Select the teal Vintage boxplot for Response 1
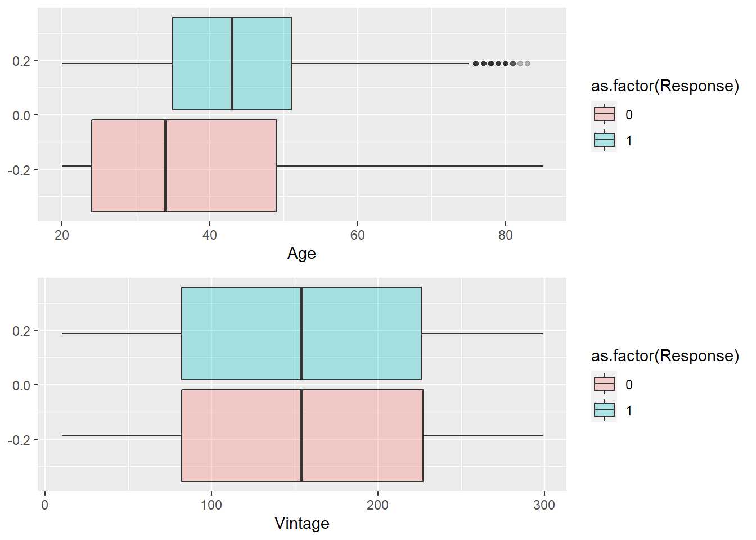This screenshot has width=756, height=540. pyautogui.click(x=301, y=334)
